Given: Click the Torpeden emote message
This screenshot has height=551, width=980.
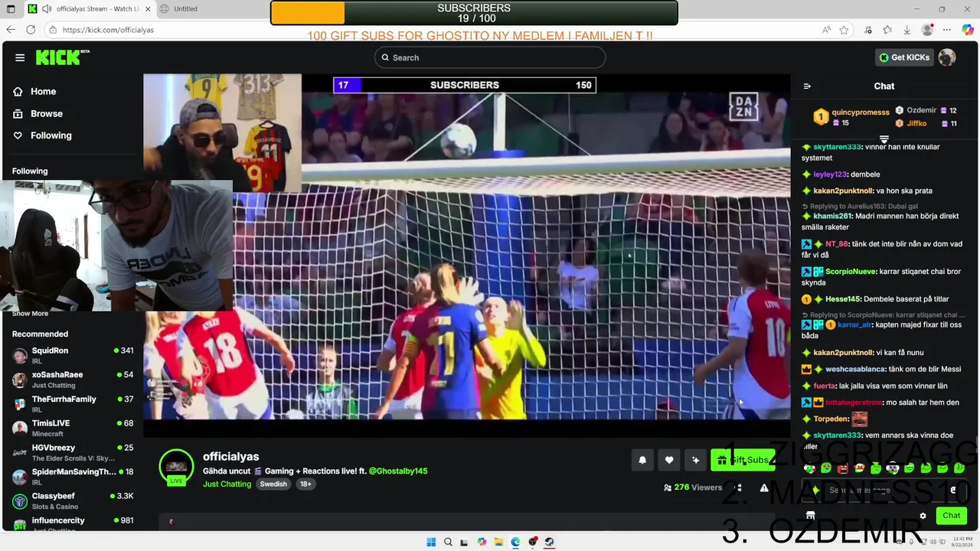Looking at the screenshot, I should click(x=860, y=419).
